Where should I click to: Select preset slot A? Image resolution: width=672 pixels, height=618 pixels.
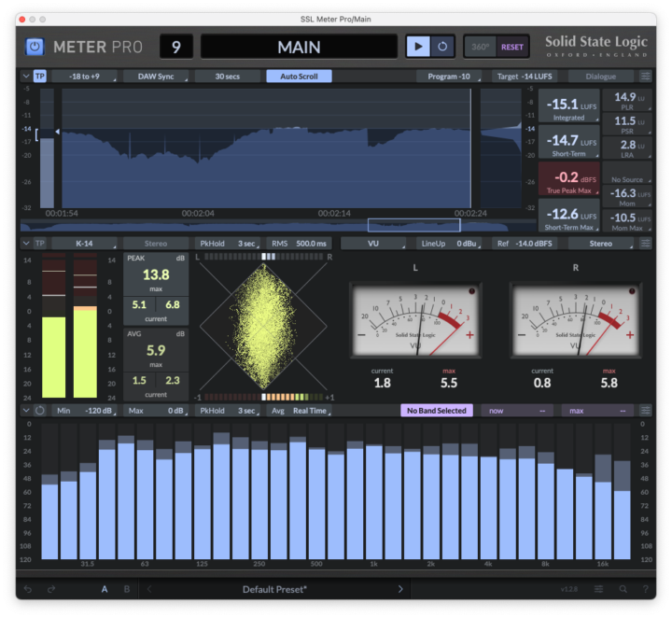click(105, 589)
